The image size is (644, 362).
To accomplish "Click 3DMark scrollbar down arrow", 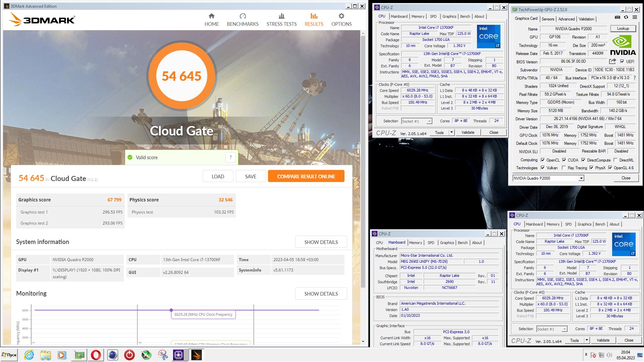I will 363,342.
